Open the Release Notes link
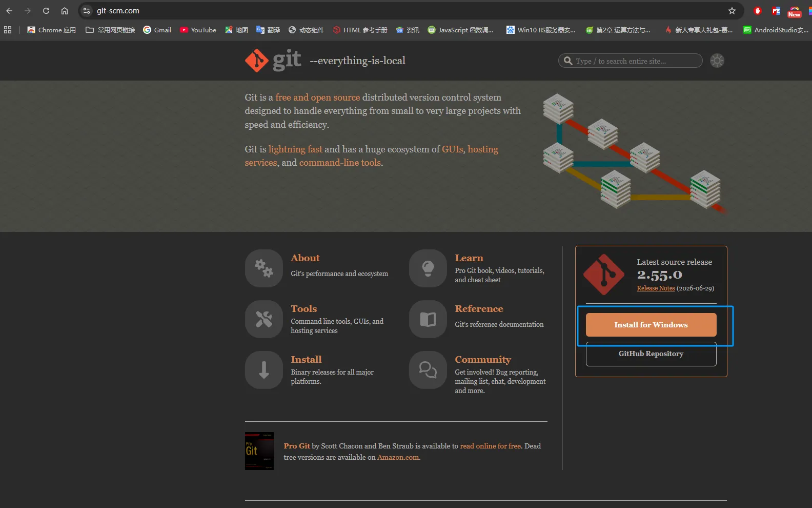Viewport: 812px width, 508px height. click(656, 288)
